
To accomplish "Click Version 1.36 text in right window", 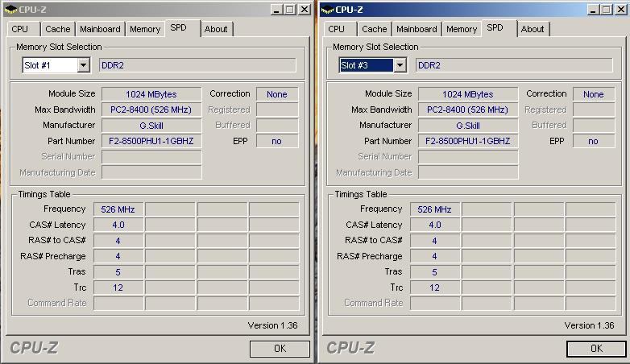I will [x=589, y=325].
